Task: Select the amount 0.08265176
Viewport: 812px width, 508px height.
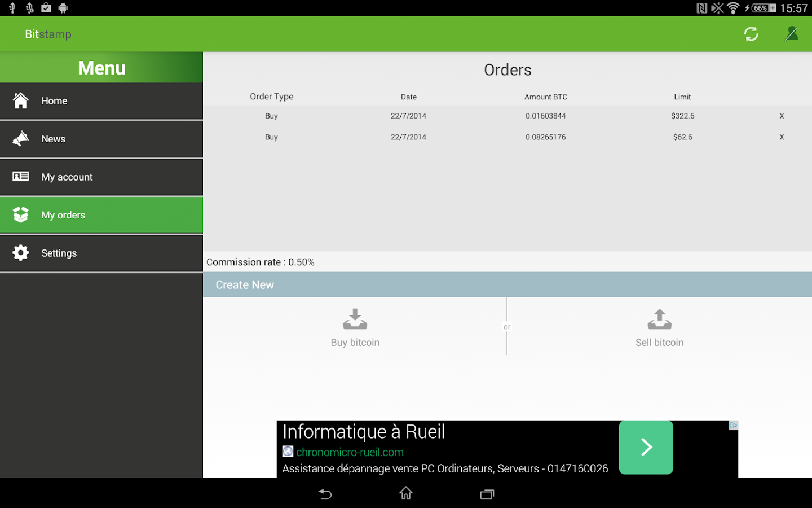Action: coord(546,137)
